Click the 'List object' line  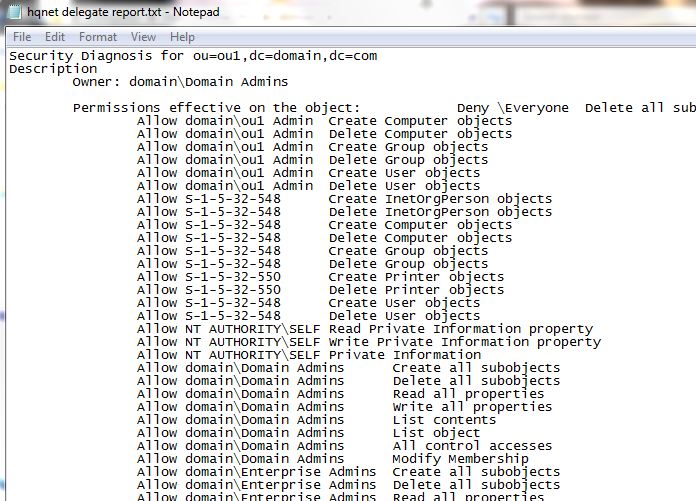coord(308,433)
